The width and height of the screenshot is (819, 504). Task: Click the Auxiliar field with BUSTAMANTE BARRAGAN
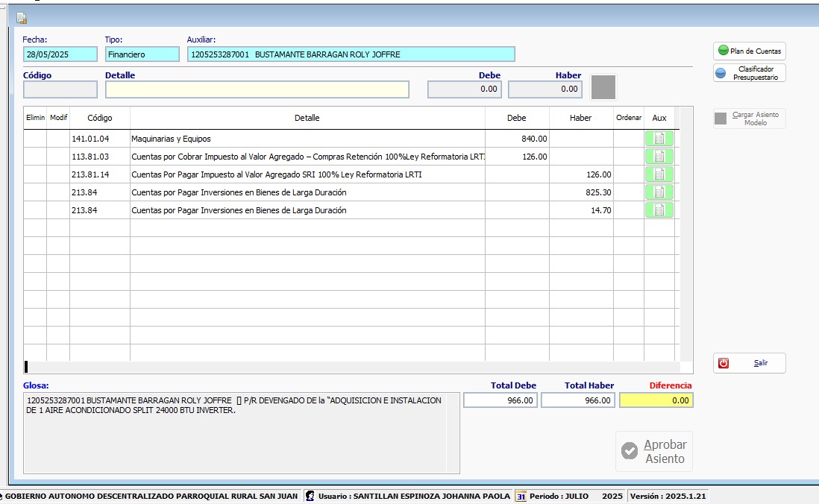(351, 54)
